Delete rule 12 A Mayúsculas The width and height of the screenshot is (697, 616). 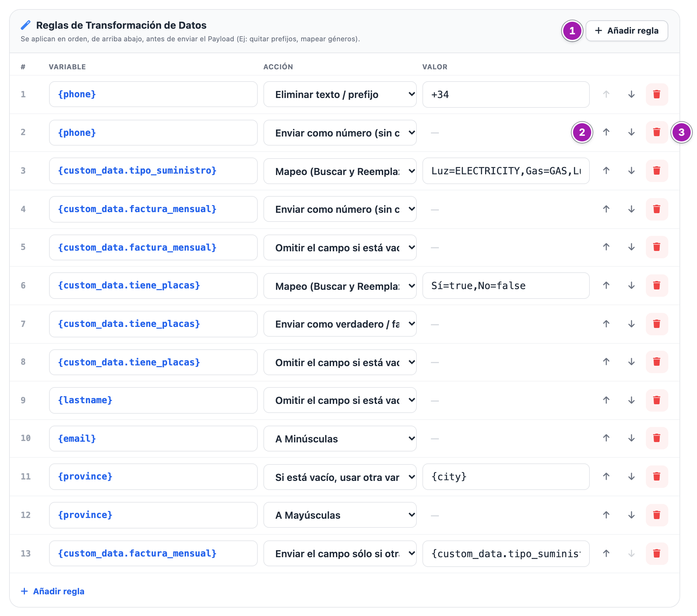tap(657, 515)
